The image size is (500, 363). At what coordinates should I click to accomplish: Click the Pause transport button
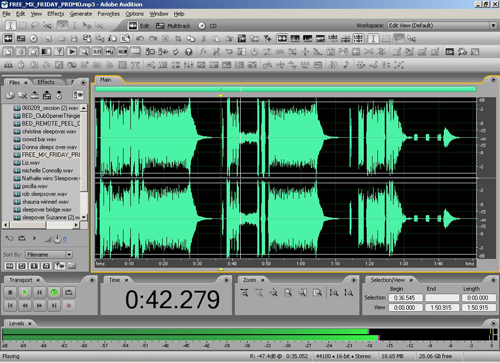[x=39, y=293]
